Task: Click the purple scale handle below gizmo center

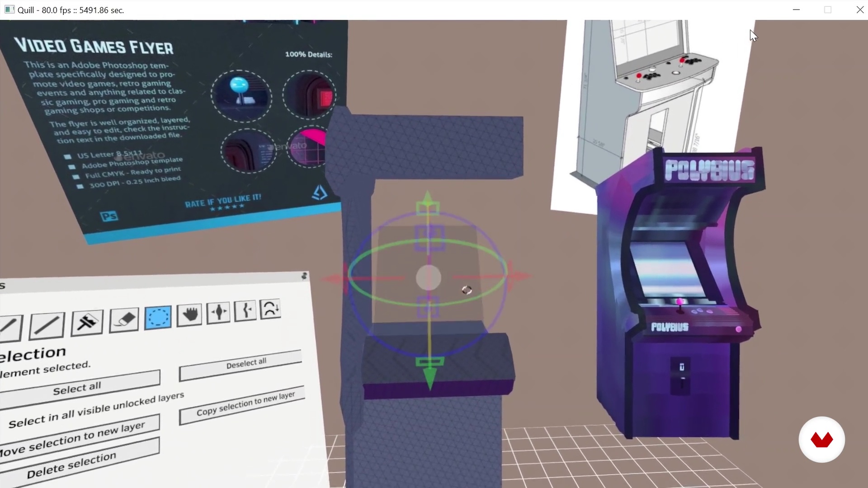Action: click(x=428, y=308)
